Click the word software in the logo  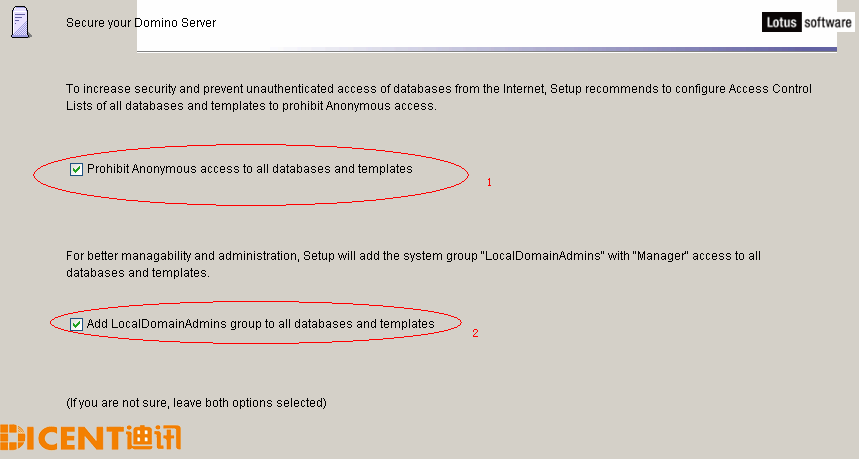click(x=828, y=22)
